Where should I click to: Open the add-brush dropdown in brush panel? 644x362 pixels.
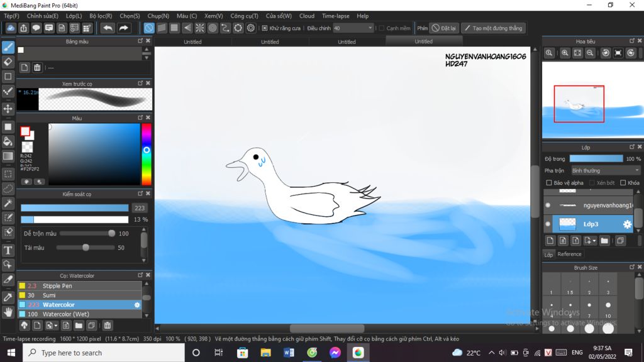click(56, 326)
